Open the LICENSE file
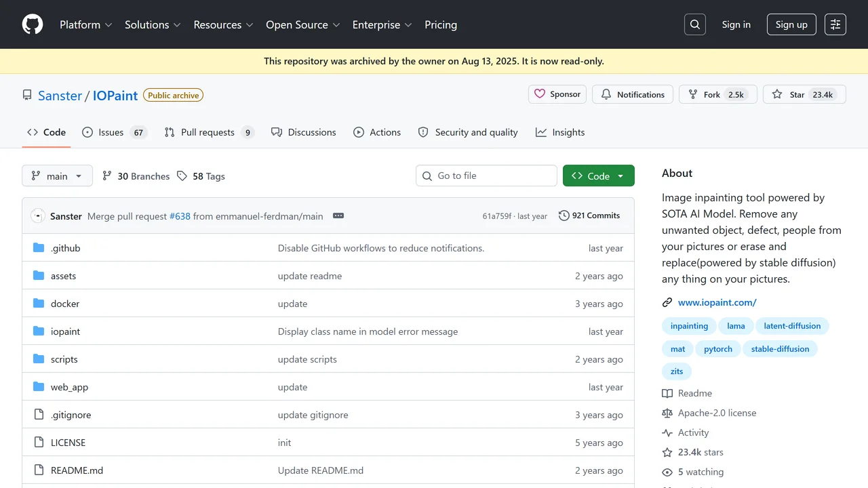Image resolution: width=868 pixels, height=488 pixels. click(x=68, y=443)
